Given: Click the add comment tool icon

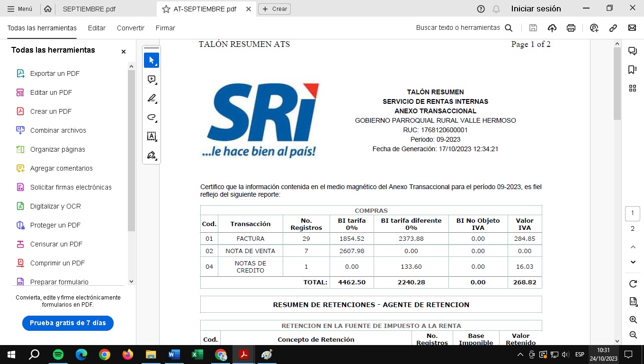Looking at the screenshot, I should point(152,79).
